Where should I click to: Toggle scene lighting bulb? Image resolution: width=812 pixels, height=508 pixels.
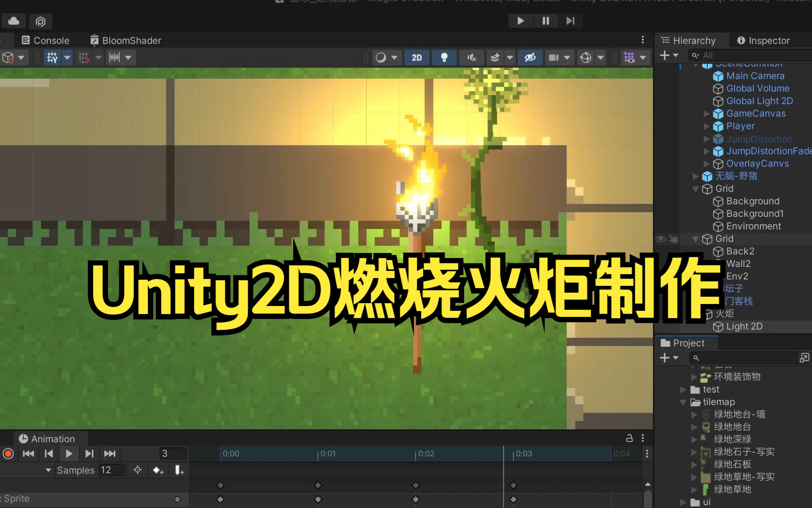[x=444, y=58]
